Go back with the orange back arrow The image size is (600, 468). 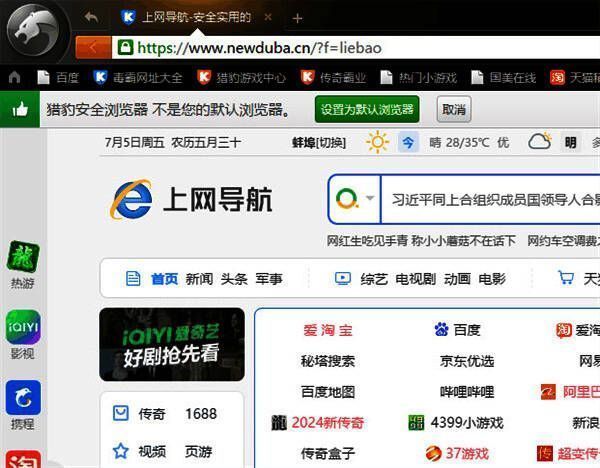(93, 47)
